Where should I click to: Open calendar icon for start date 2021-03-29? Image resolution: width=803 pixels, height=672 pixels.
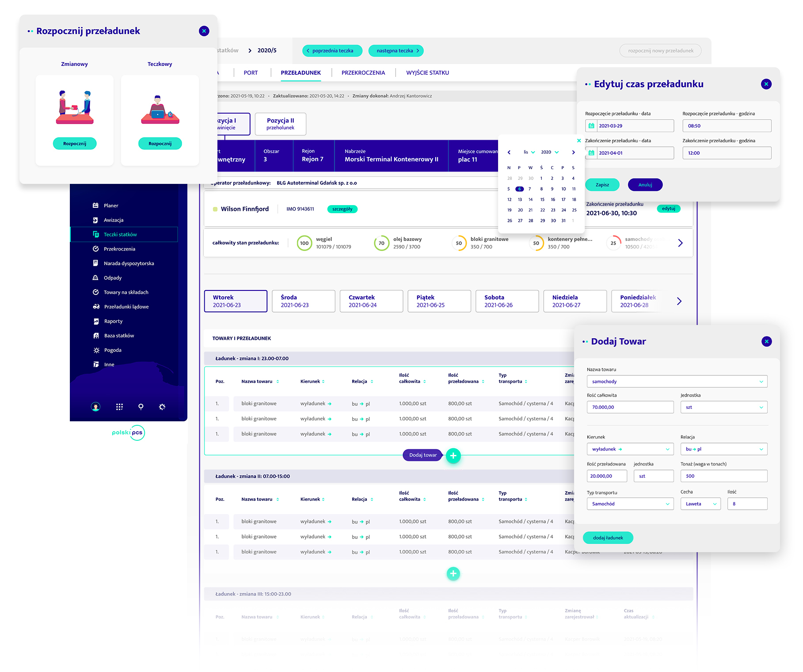[x=591, y=126]
